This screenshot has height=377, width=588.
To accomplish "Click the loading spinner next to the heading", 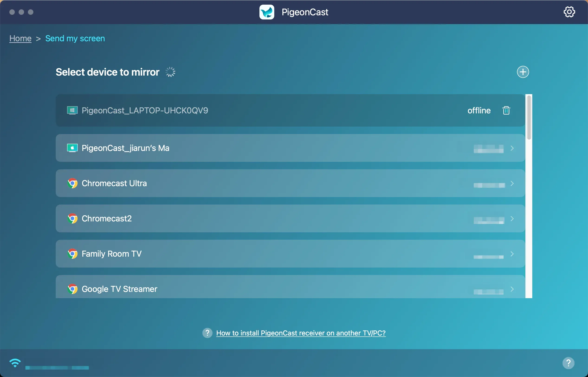I will coord(170,72).
